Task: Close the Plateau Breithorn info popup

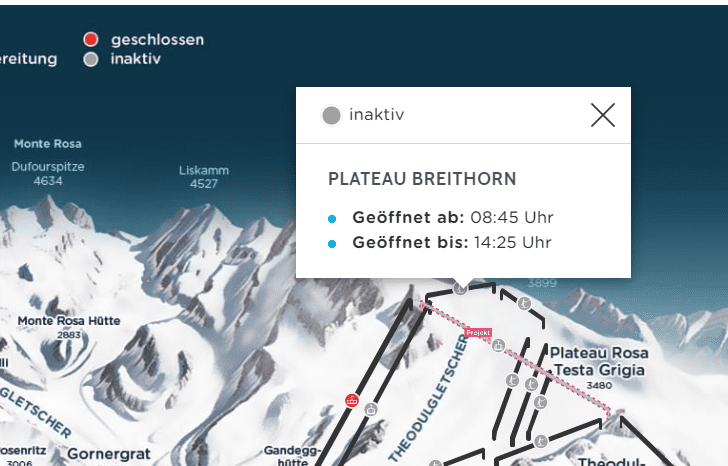Action: coord(602,116)
